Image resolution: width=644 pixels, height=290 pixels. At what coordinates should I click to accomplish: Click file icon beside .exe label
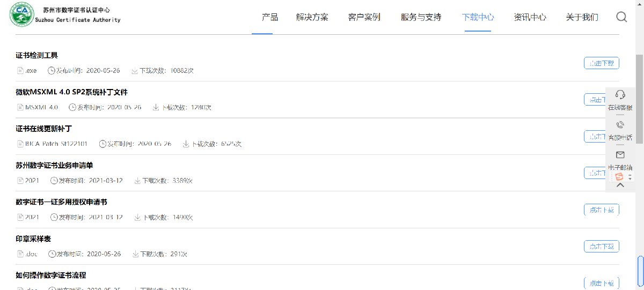pos(20,71)
